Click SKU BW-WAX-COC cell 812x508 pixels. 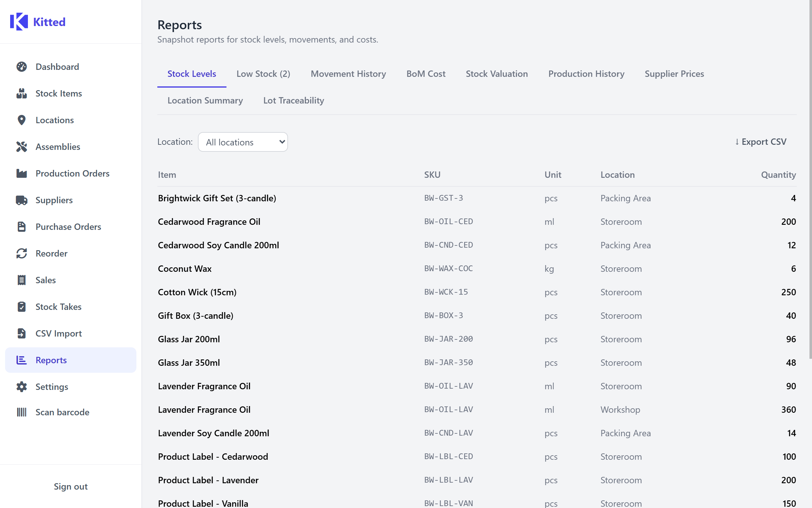(x=449, y=269)
